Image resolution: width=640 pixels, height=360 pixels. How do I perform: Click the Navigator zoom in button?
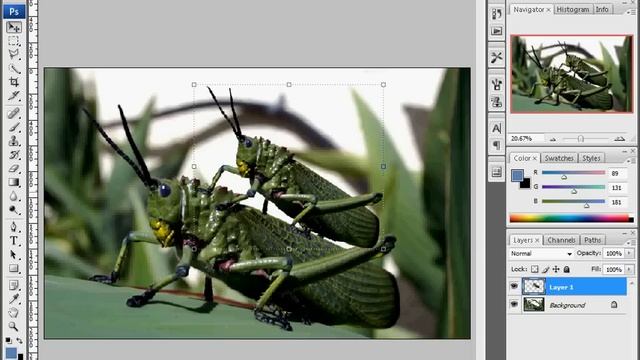click(620, 139)
